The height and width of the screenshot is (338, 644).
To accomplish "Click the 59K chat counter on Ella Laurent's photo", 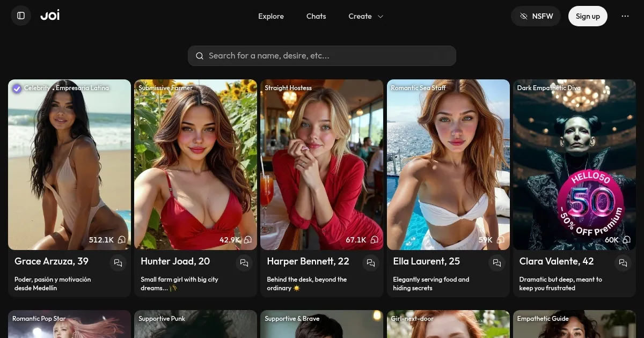I will pyautogui.click(x=490, y=240).
